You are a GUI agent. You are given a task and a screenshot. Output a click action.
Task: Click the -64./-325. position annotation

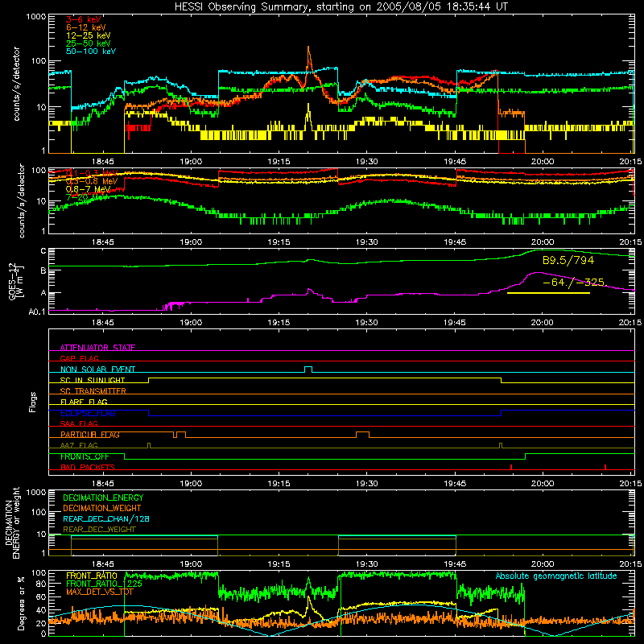pos(574,283)
